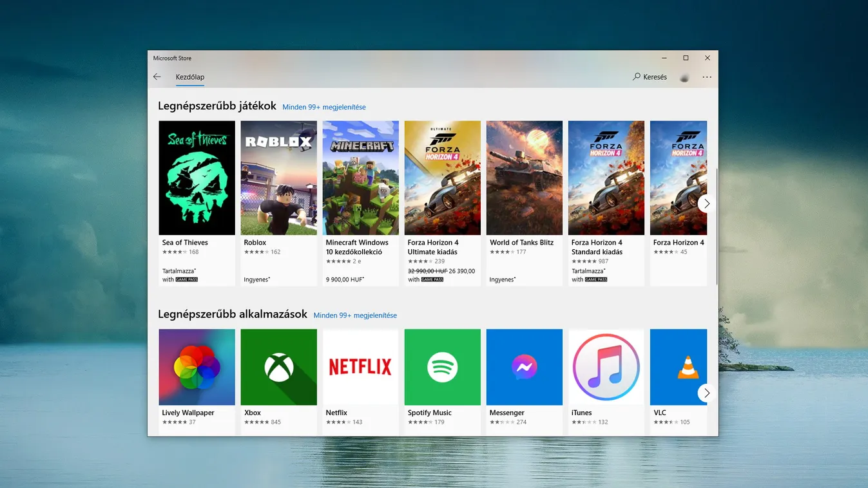Click the Xbox app name
Image resolution: width=868 pixels, height=488 pixels.
click(x=253, y=413)
